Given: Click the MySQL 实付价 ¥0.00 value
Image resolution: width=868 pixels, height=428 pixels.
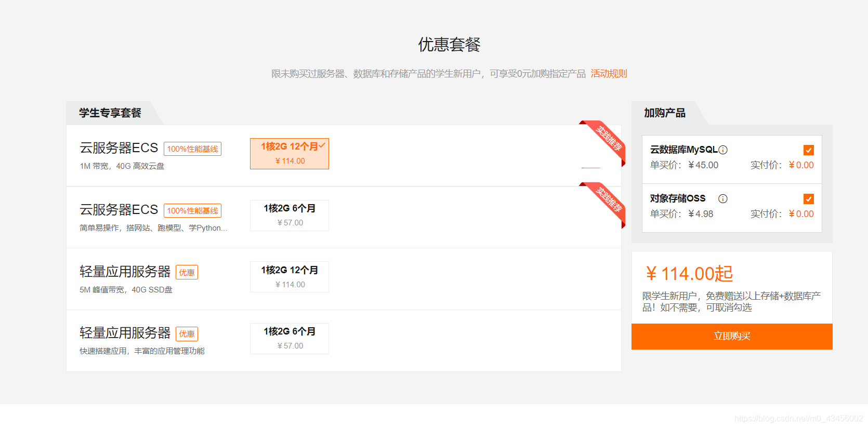Looking at the screenshot, I should 801,165.
